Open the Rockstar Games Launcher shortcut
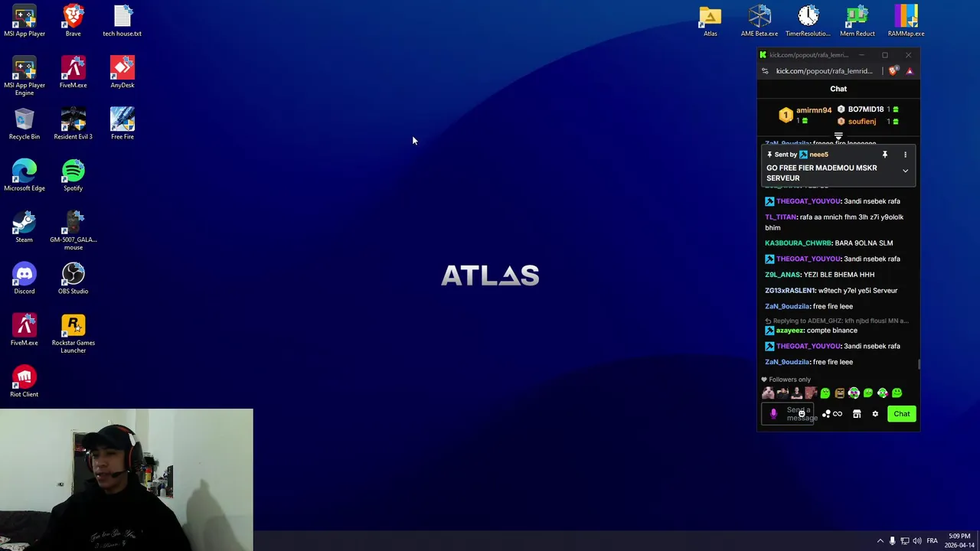This screenshot has width=980, height=551. pos(73,334)
